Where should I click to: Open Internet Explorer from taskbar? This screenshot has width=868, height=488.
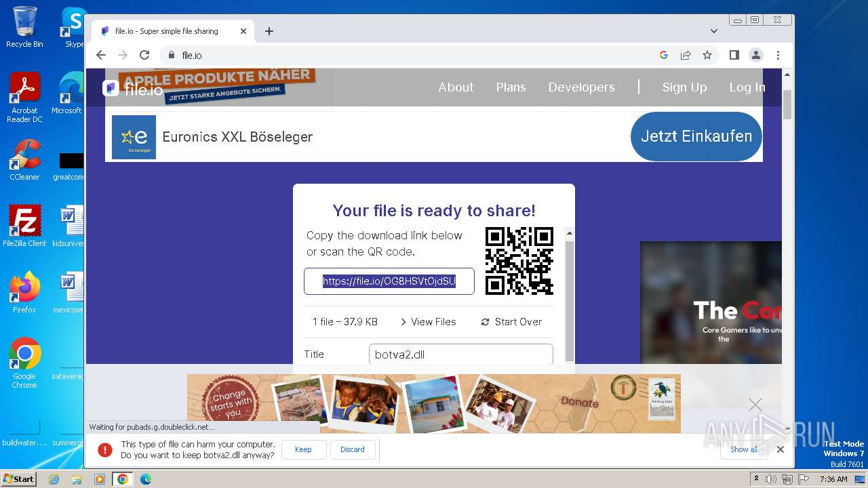click(54, 479)
